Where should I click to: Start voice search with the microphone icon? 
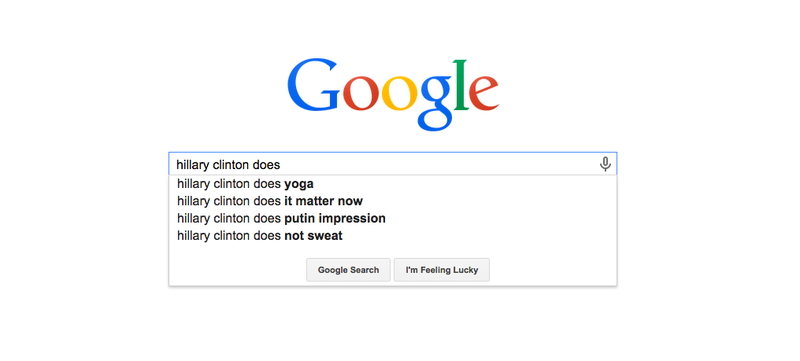pos(605,164)
